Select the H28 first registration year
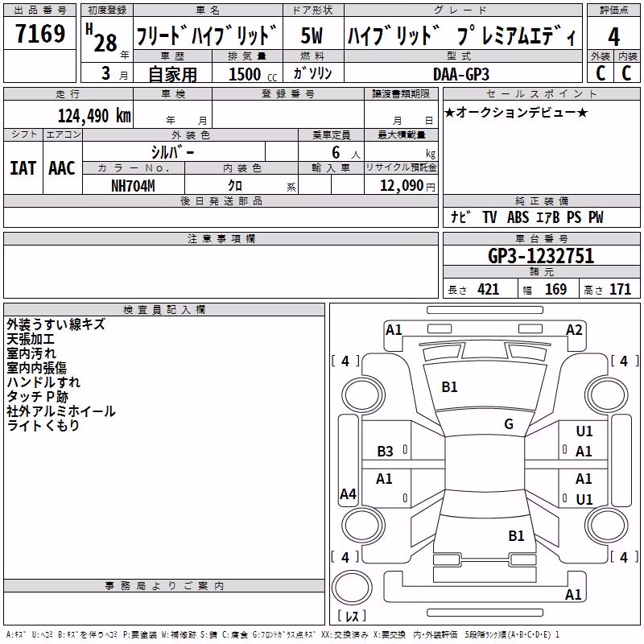Viewport: 644px width, 644px height. pyautogui.click(x=101, y=38)
